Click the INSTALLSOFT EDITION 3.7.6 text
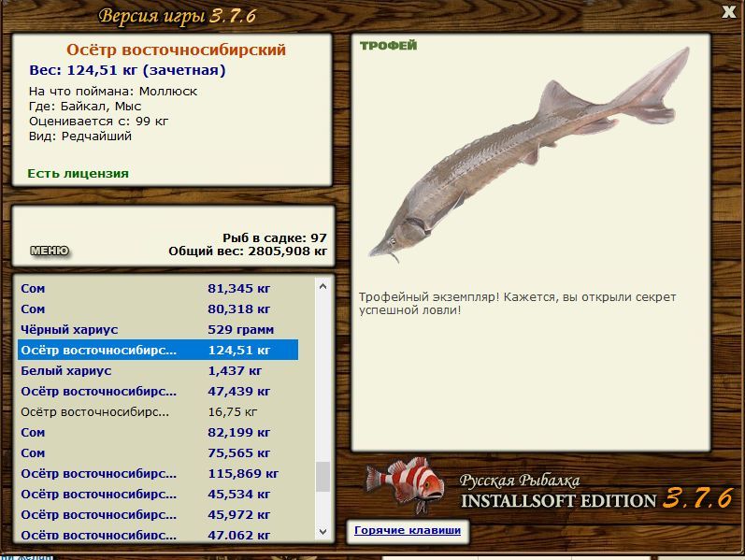The width and height of the screenshot is (745, 560). click(596, 499)
